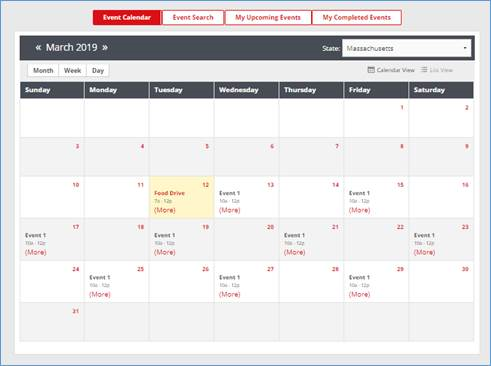Open the Event Search tab
This screenshot has height=366, width=491.
[193, 17]
